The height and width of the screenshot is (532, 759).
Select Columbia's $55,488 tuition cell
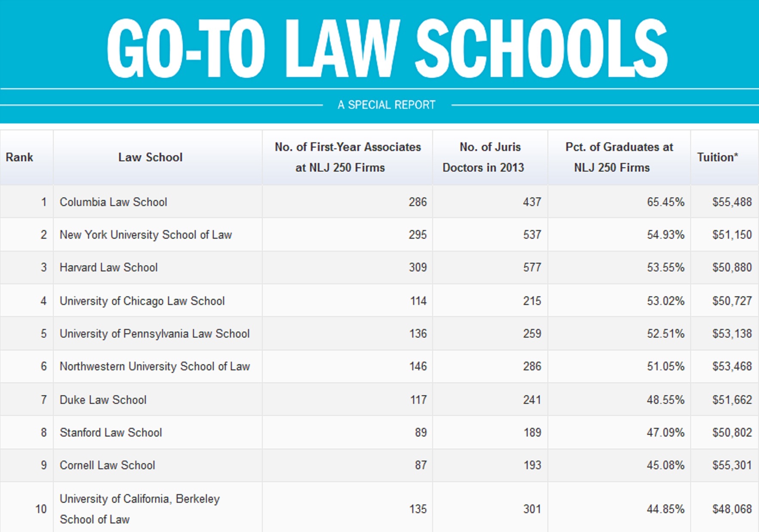[731, 202]
